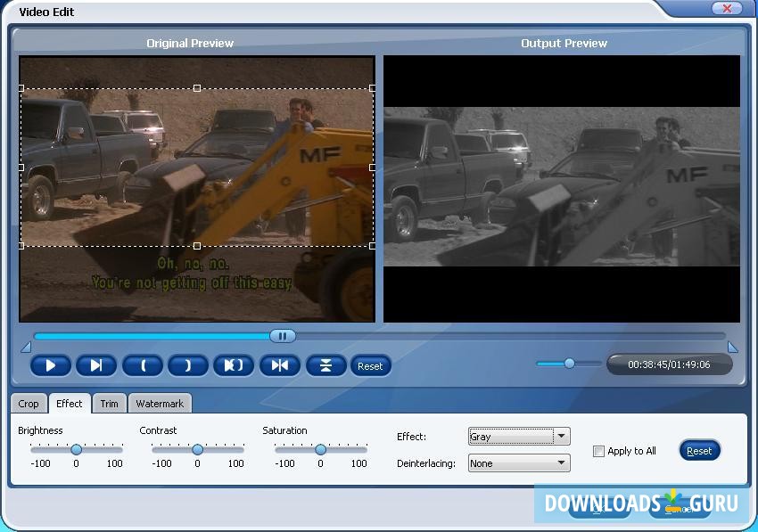Click the video progress bar position
The height and width of the screenshot is (532, 758).
tap(283, 336)
